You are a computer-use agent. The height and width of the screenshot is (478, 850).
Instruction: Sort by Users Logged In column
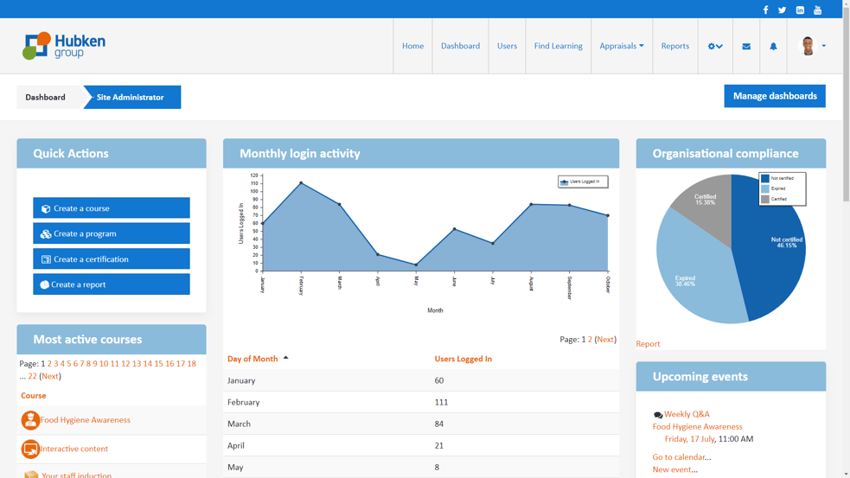coord(463,359)
